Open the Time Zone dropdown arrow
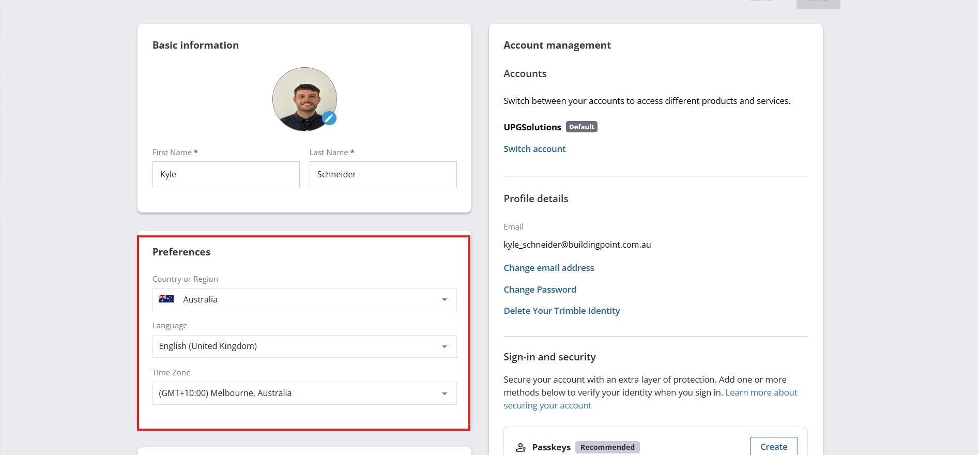 pos(445,393)
